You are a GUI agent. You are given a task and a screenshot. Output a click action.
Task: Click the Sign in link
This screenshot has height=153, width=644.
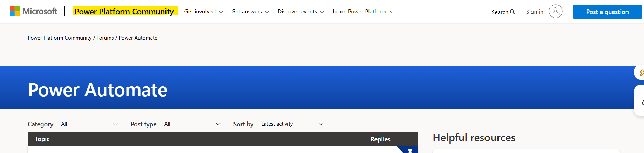pyautogui.click(x=535, y=12)
